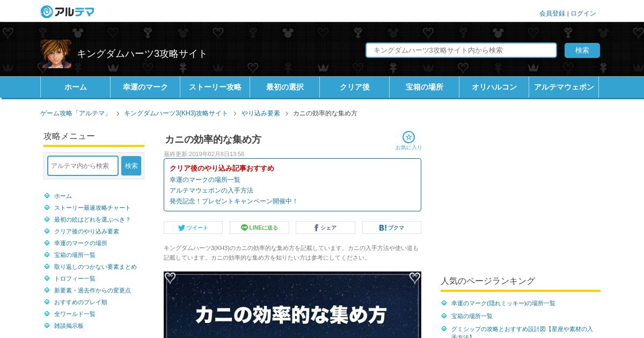The image size is (644, 338).
Task: Open 新要素・過去作からの変更点 sidebar link
Action: click(x=92, y=290)
